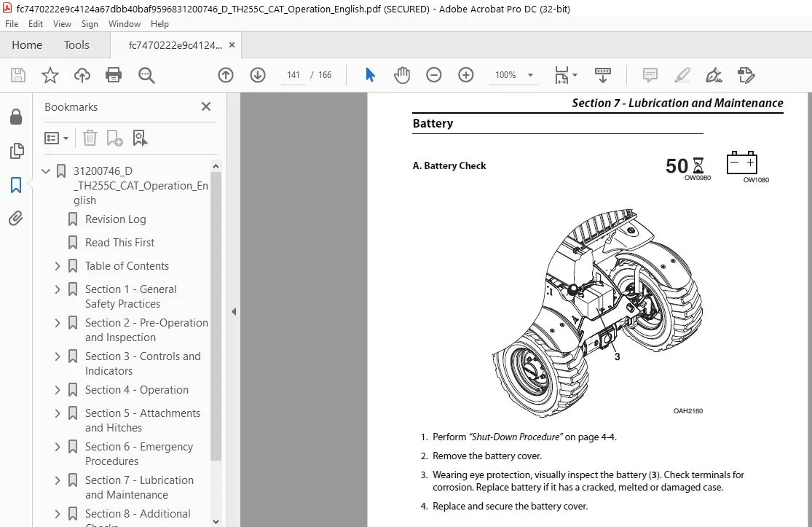Viewport: 812px width, 527px height.
Task: Collapse the 31200746_D root bookmark
Action: click(x=46, y=171)
